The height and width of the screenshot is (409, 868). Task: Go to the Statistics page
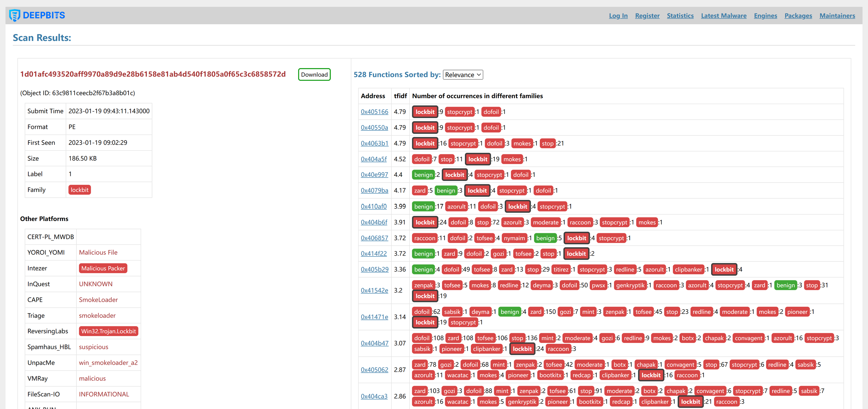[680, 15]
